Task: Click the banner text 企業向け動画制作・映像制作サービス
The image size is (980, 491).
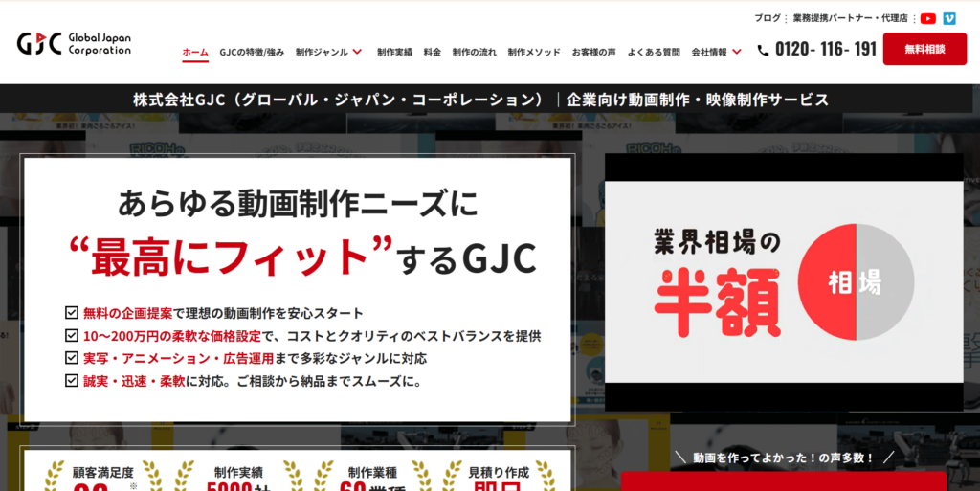Action: tap(698, 100)
